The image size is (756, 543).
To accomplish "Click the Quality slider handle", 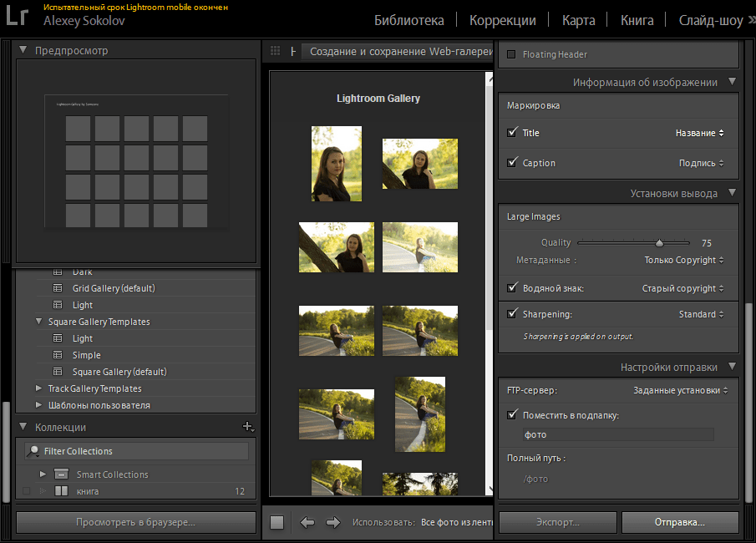I will (x=659, y=243).
